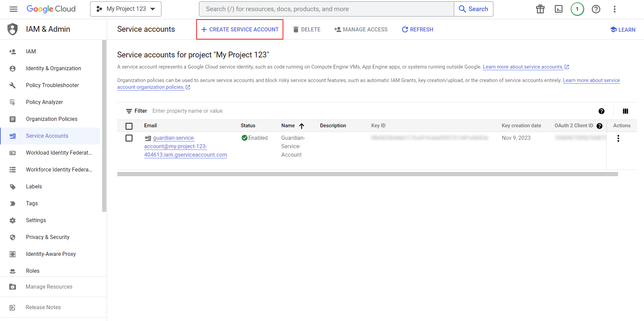Click Manage Access button

coord(361,30)
